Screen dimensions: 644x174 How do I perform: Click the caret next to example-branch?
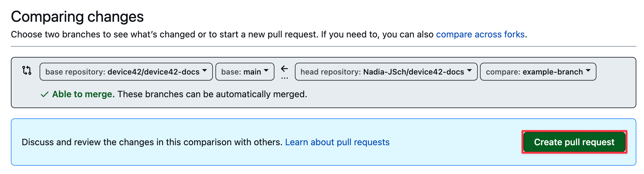tap(588, 70)
